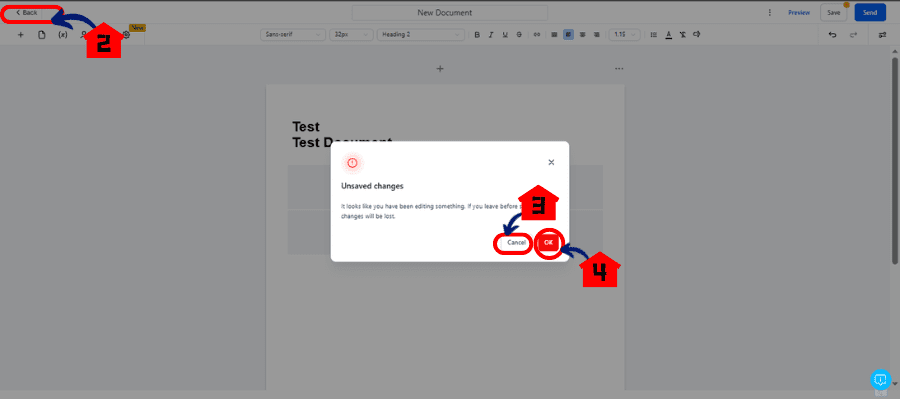Click the plus icon in left toolbar
Image resolution: width=900 pixels, height=400 pixels.
pos(21,35)
